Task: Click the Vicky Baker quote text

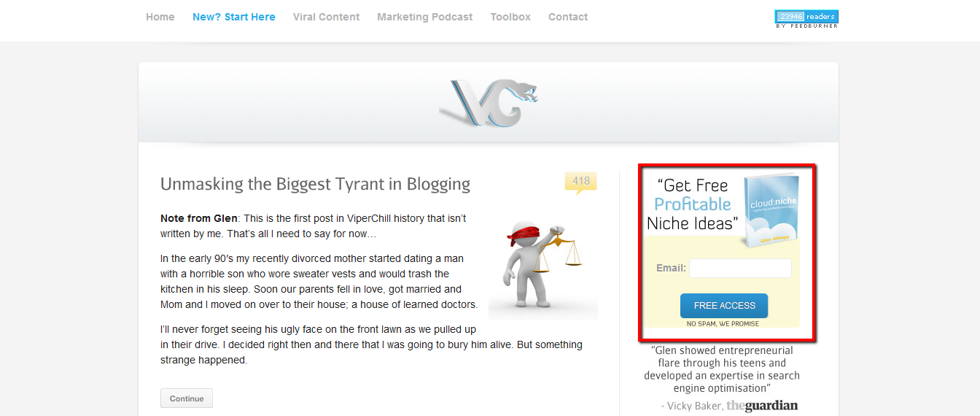Action: click(x=722, y=369)
